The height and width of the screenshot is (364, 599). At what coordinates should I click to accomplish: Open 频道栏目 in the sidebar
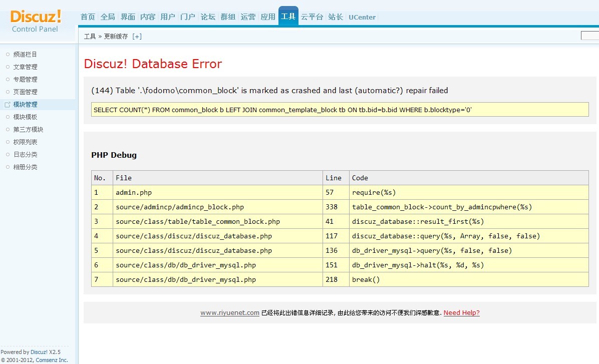[25, 54]
